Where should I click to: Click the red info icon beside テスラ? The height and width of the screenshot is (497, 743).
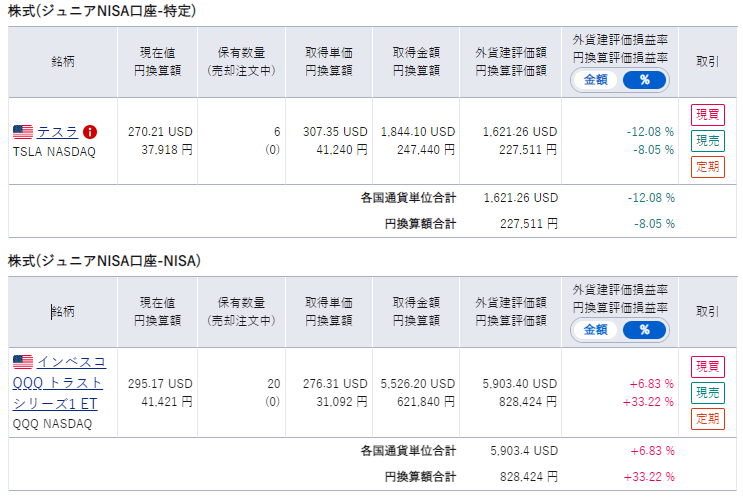[90, 132]
